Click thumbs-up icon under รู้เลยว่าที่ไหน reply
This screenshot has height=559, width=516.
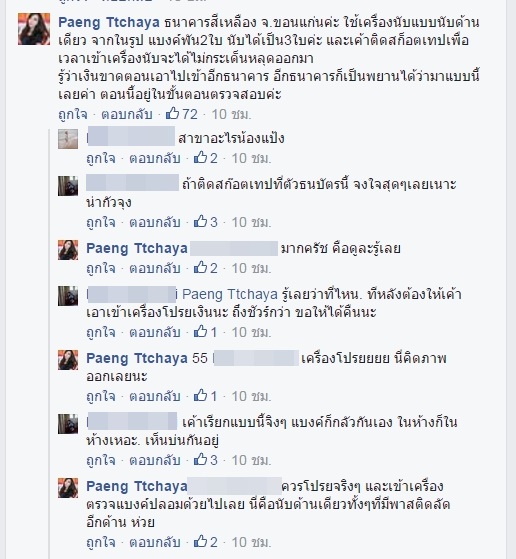(x=200, y=332)
